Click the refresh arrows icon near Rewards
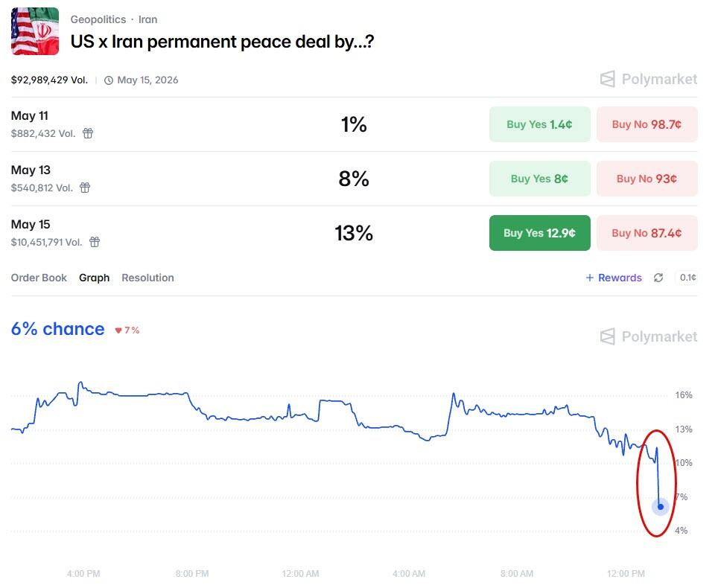718x588 pixels. coord(658,278)
